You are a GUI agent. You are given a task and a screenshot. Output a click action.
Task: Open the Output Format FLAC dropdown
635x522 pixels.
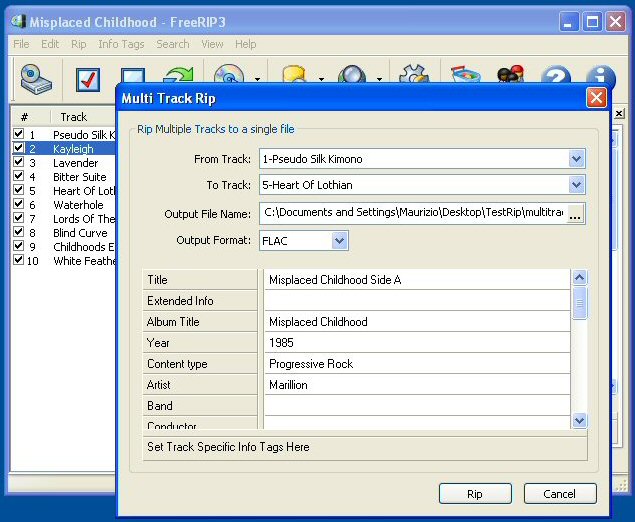pos(339,241)
